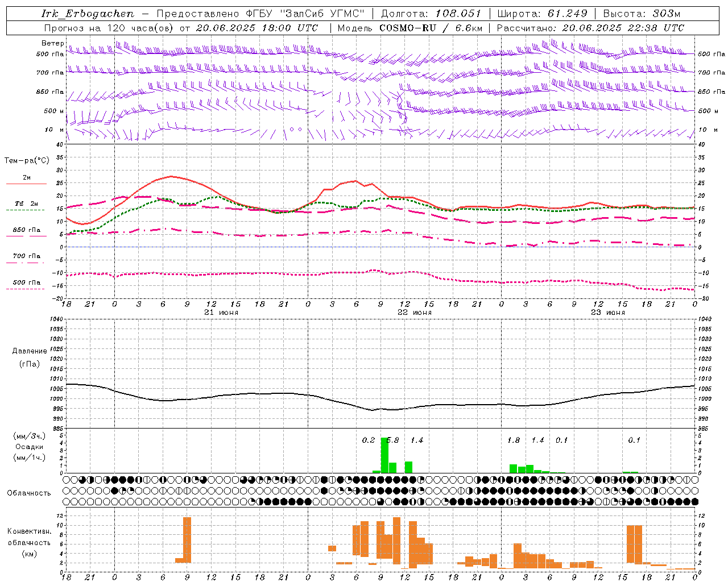Screen dimensions: 728x582
Task: Click the longitude value 108.051
Action: 458,14
